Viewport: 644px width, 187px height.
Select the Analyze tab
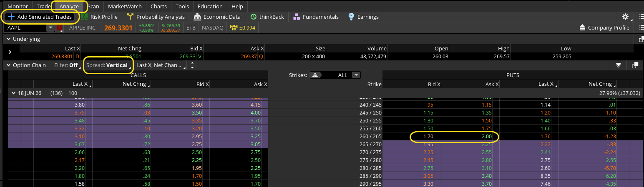pyautogui.click(x=69, y=6)
